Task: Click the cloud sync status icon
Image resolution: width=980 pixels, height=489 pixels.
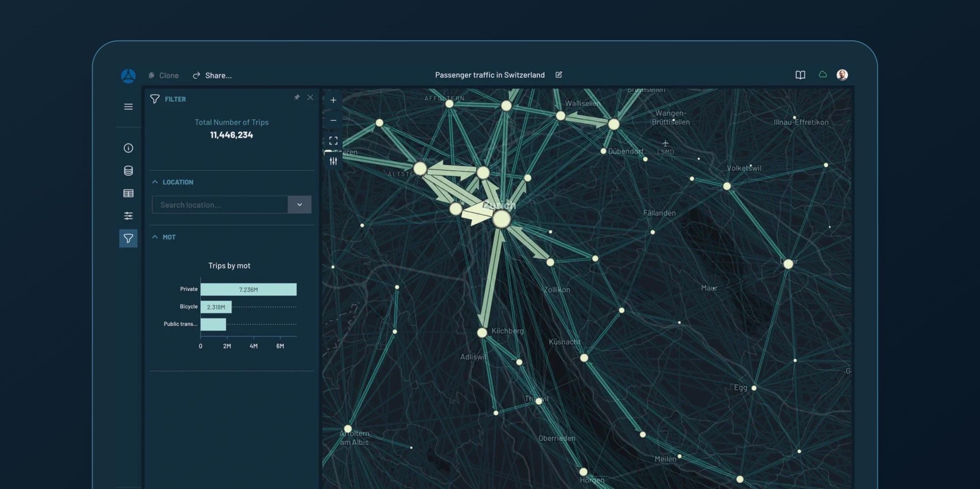Action: [x=822, y=74]
